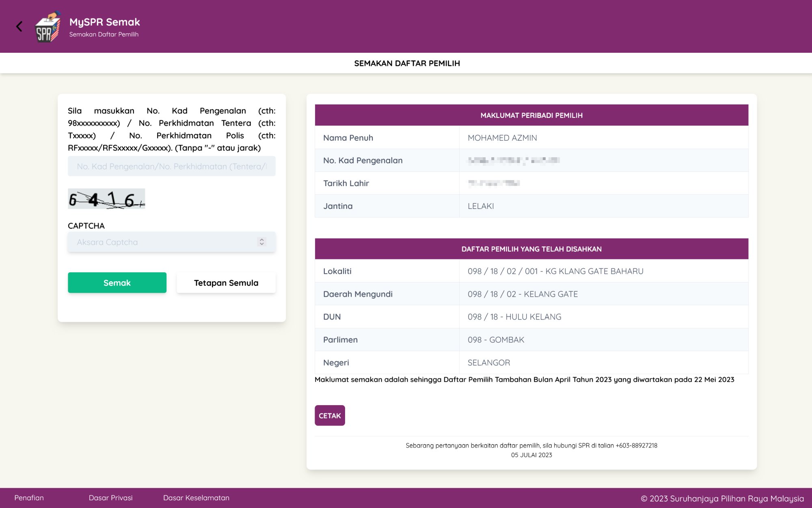Open the Penafian footer link

[x=29, y=498]
